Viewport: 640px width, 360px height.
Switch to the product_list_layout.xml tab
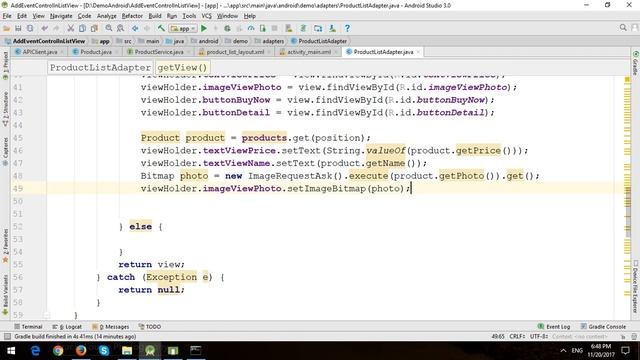coord(235,52)
